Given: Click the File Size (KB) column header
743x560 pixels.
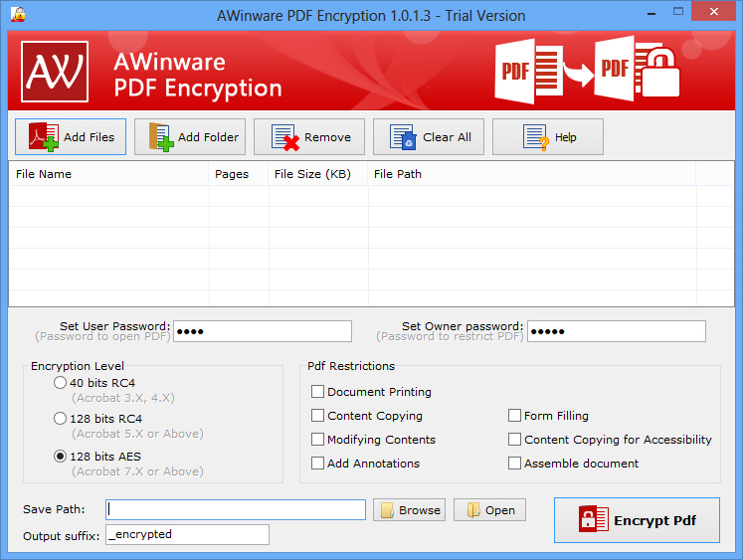Looking at the screenshot, I should (318, 174).
